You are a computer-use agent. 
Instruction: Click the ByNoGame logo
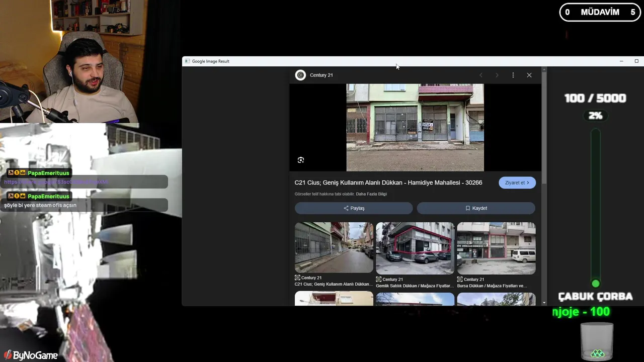pos(30,355)
